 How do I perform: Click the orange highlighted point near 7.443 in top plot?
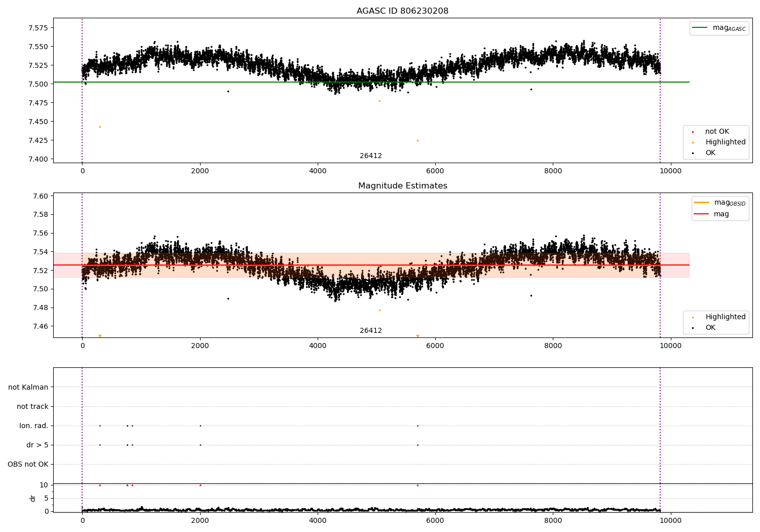click(100, 127)
